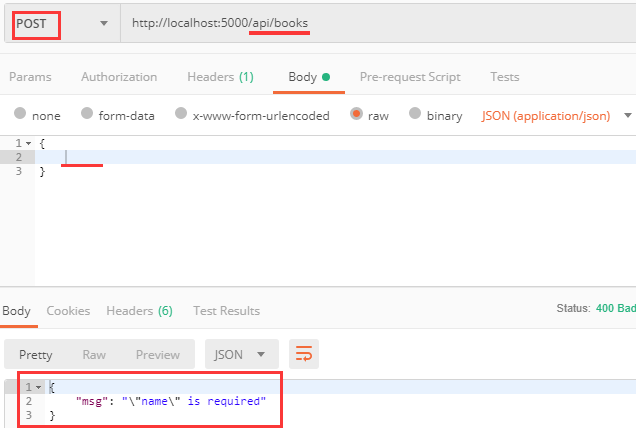Viewport: 636px width, 428px height.
Task: Click the 400 Bad status text
Action: (616, 308)
